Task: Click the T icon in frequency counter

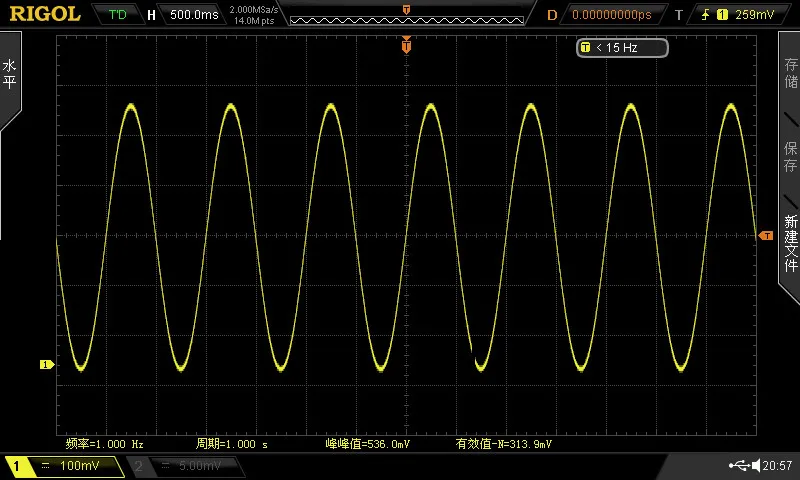Action: [585, 47]
